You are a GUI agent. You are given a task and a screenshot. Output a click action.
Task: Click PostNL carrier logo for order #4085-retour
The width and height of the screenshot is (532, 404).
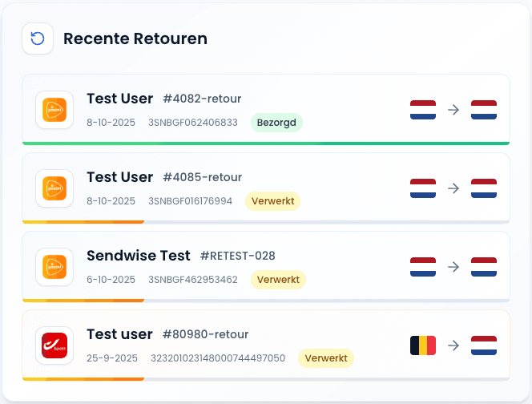coord(54,188)
